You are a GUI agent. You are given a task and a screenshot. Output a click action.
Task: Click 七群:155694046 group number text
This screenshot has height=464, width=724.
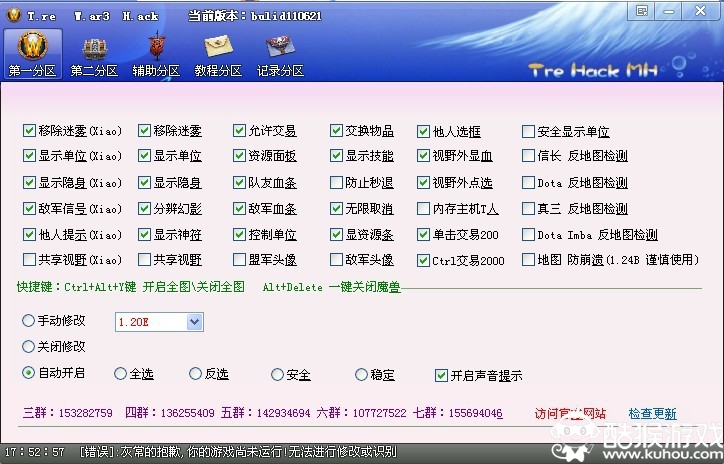tap(458, 412)
